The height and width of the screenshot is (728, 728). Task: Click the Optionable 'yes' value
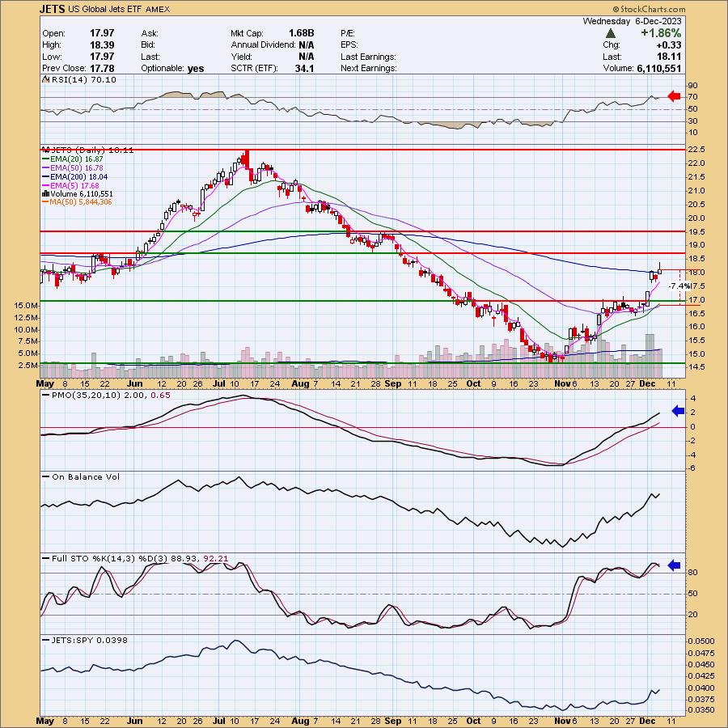point(196,68)
